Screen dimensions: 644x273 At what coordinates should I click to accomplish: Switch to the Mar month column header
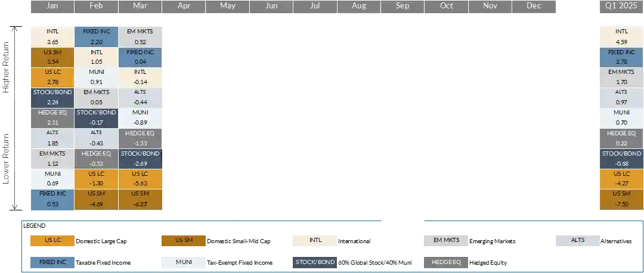point(140,6)
